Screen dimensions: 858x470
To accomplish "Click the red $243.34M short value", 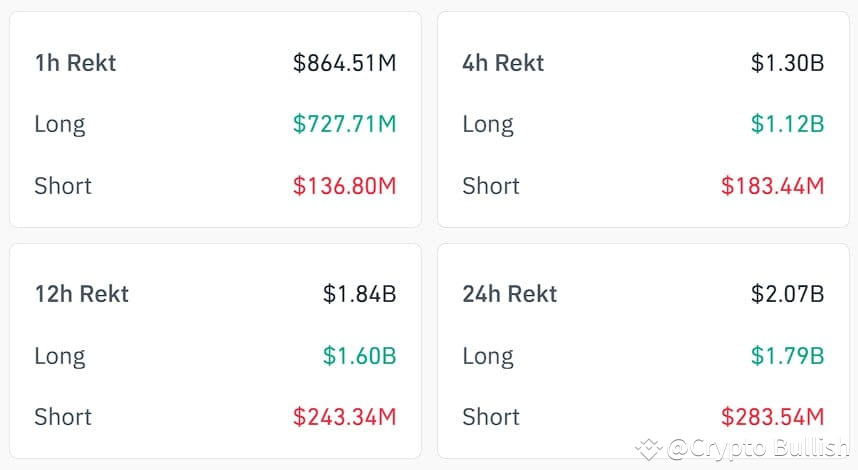I will [x=345, y=417].
